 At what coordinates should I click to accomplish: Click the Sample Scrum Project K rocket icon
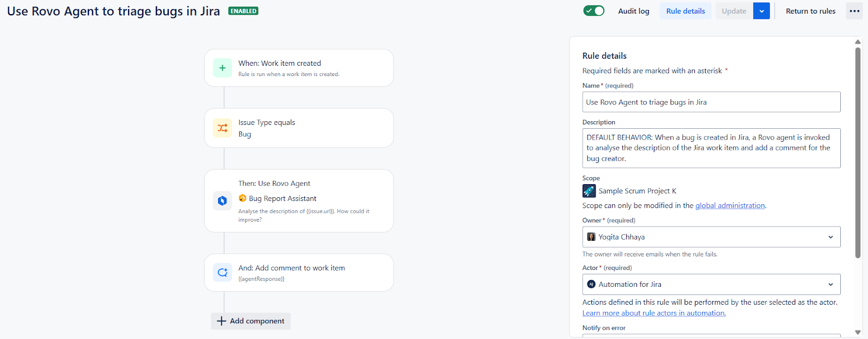click(x=589, y=191)
